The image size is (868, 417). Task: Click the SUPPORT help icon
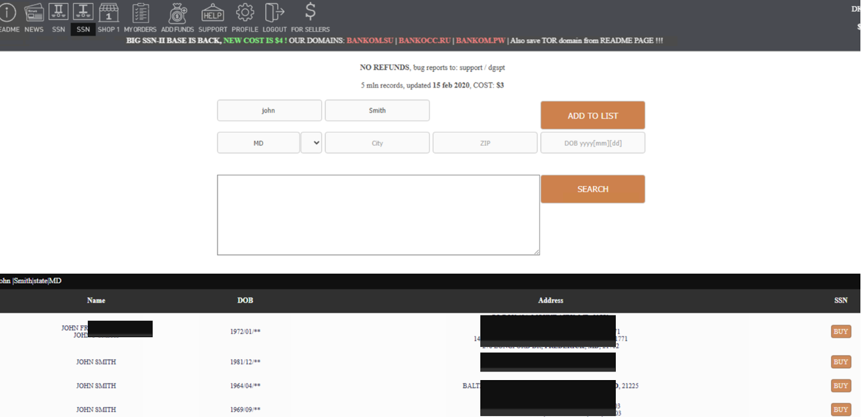coord(213,13)
